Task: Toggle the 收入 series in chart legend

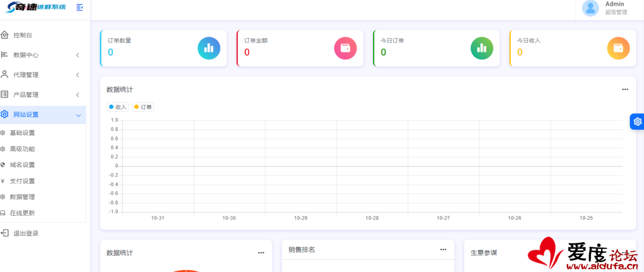Action: coord(117,107)
